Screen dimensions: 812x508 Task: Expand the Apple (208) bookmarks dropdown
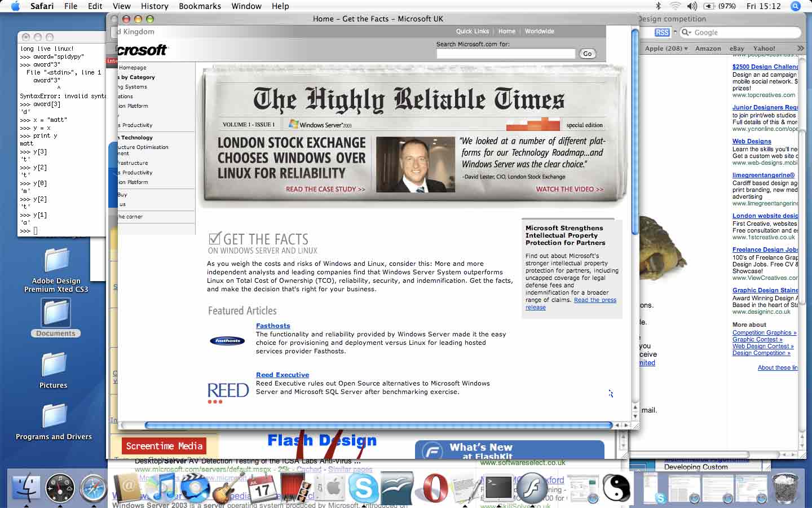[666, 49]
